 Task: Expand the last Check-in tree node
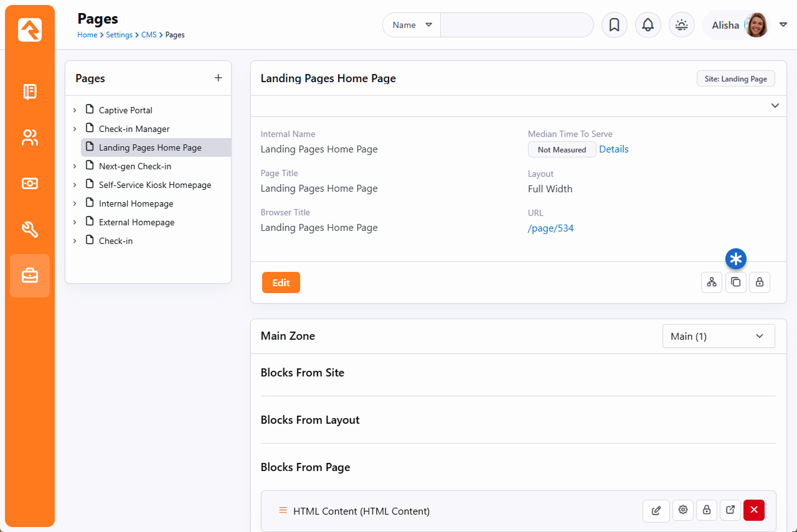click(75, 241)
